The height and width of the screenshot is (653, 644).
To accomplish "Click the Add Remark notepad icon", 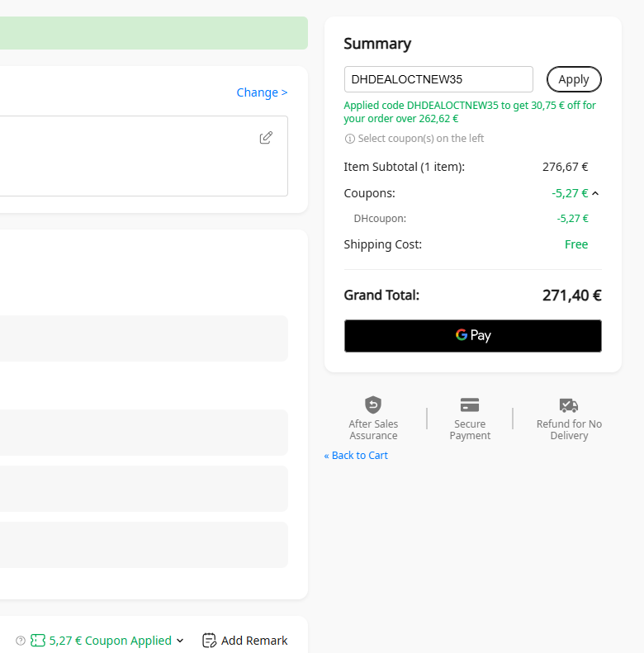I will pyautogui.click(x=210, y=641).
